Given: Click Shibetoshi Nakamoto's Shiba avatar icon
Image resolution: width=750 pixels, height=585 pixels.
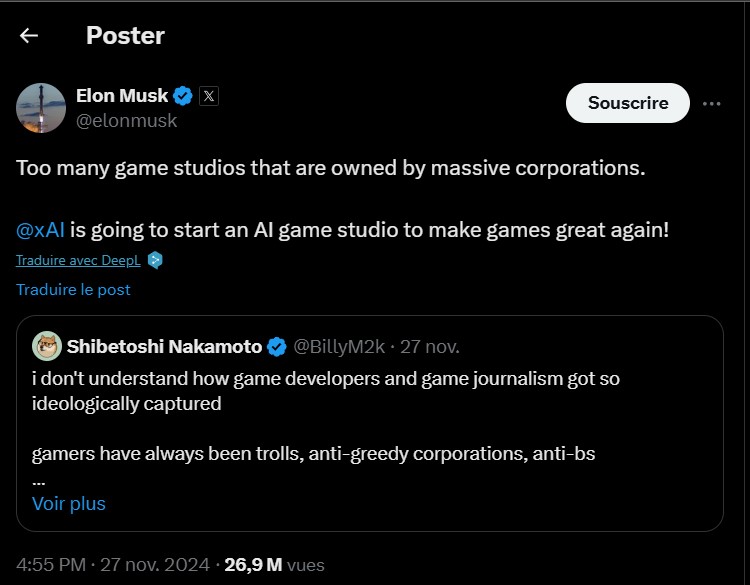Looking at the screenshot, I should tap(46, 347).
